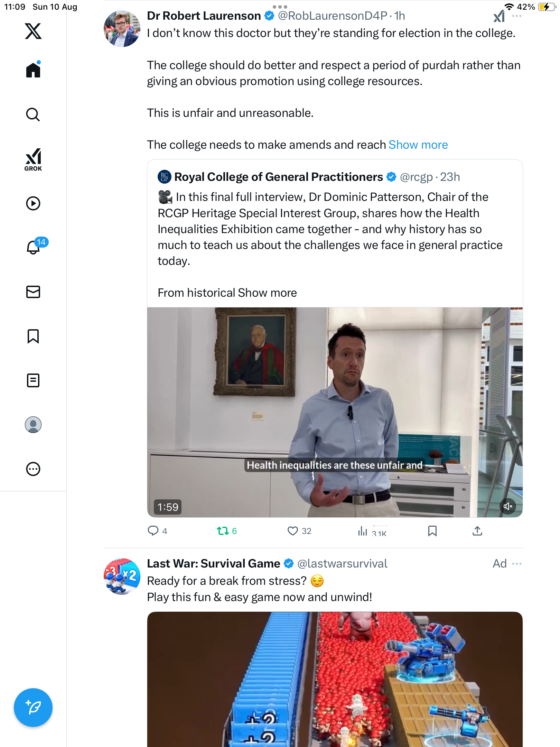Like Dr Robert Laurenson's post

click(x=293, y=531)
